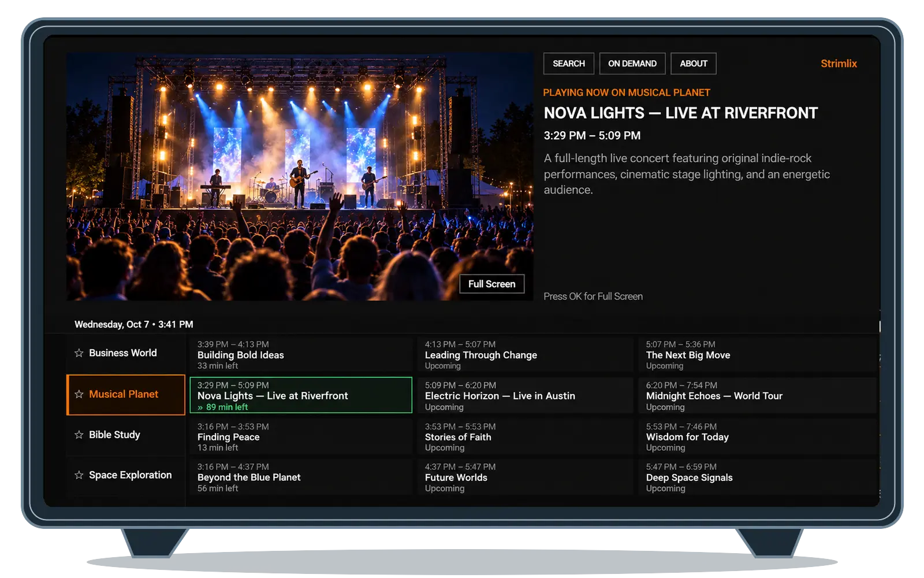The width and height of the screenshot is (924, 578).
Task: Open Midnight Echoes — World Tour listing
Action: point(757,395)
